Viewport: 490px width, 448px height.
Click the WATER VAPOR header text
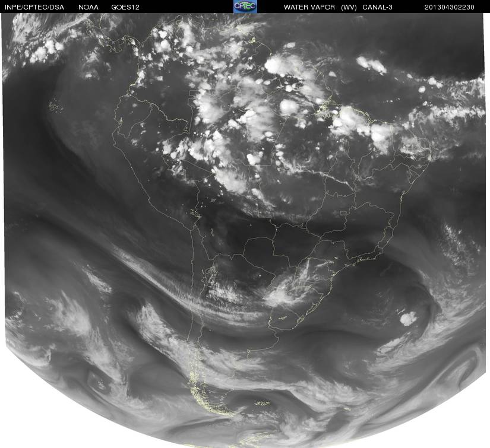309,7
